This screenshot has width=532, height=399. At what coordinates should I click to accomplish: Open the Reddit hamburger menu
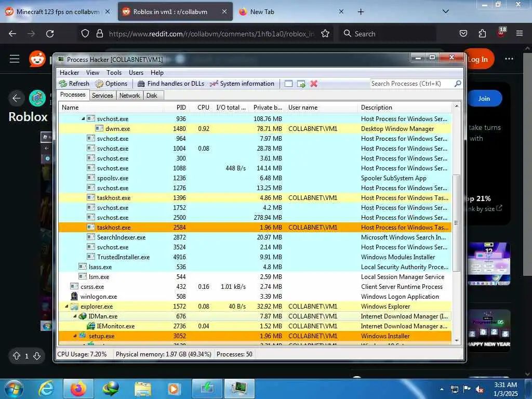click(x=15, y=59)
